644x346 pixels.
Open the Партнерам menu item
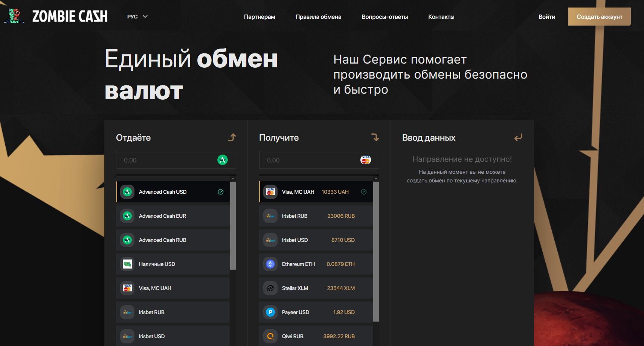(x=259, y=17)
